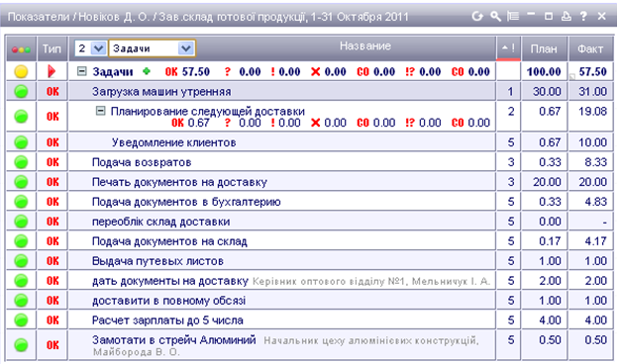
Task: Open task Печать документов на доставку
Action: pyautogui.click(x=179, y=182)
